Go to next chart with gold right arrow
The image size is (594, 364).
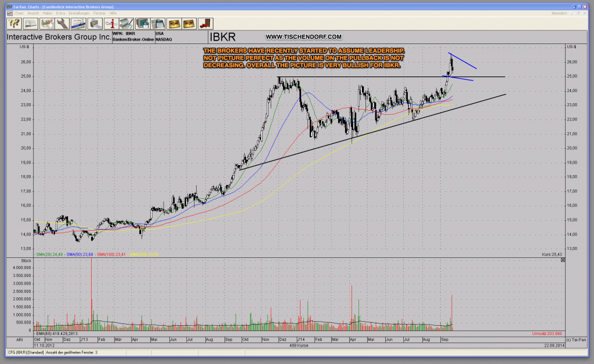(x=190, y=23)
